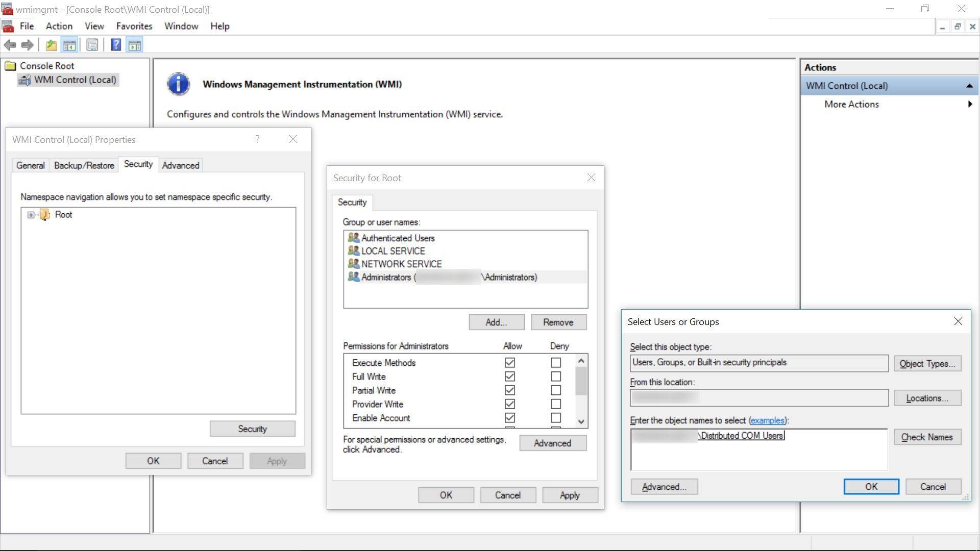
Task: Click the Up one level folder icon
Action: (x=51, y=45)
